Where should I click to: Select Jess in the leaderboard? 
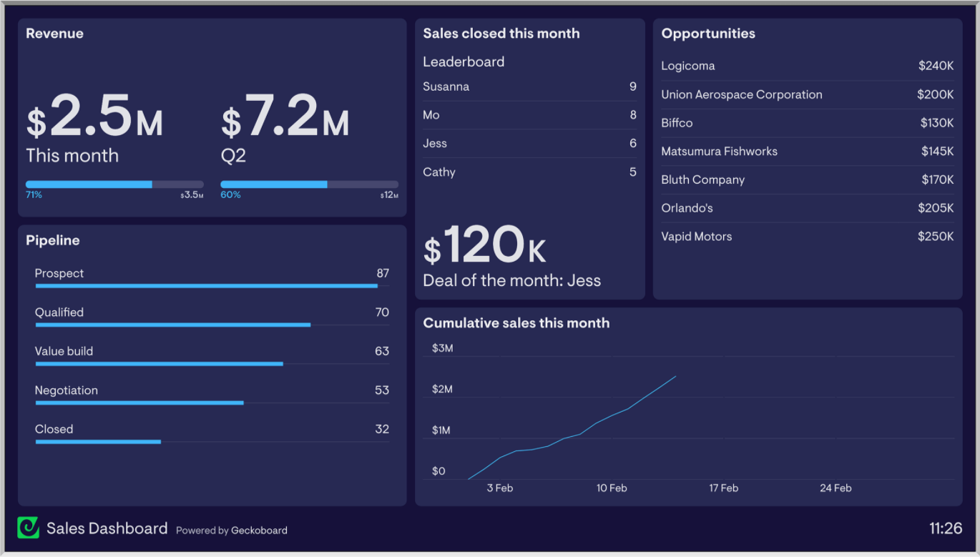(529, 144)
